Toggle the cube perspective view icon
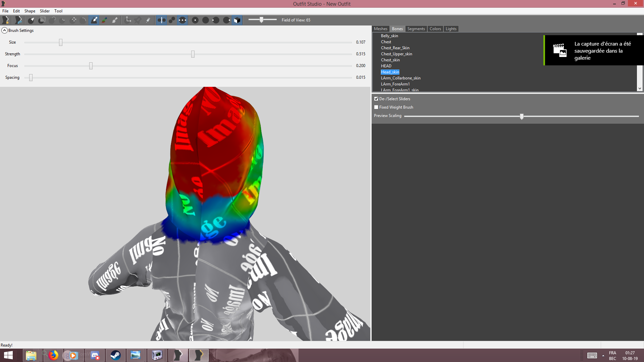Screen dimensions: 644x362 point(237,20)
